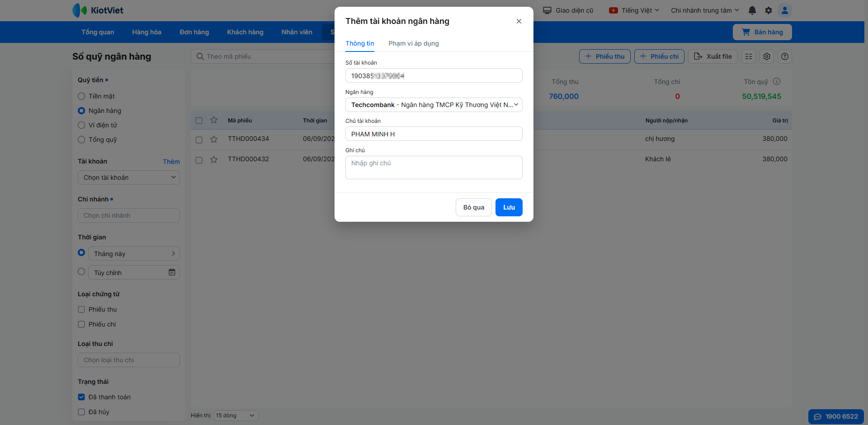The image size is (868, 425).
Task: Open the settings gear in top bar
Action: coord(769,10)
